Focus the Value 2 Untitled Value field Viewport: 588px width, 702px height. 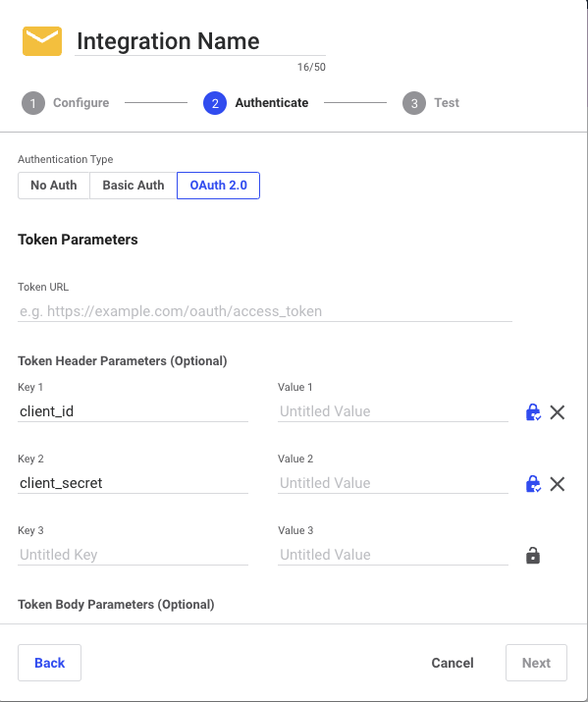point(393,483)
